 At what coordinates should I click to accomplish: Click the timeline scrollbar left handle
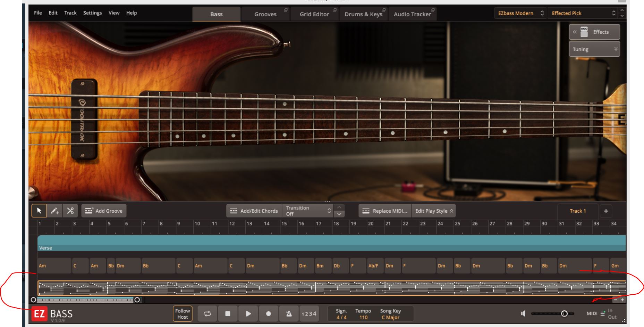point(33,300)
